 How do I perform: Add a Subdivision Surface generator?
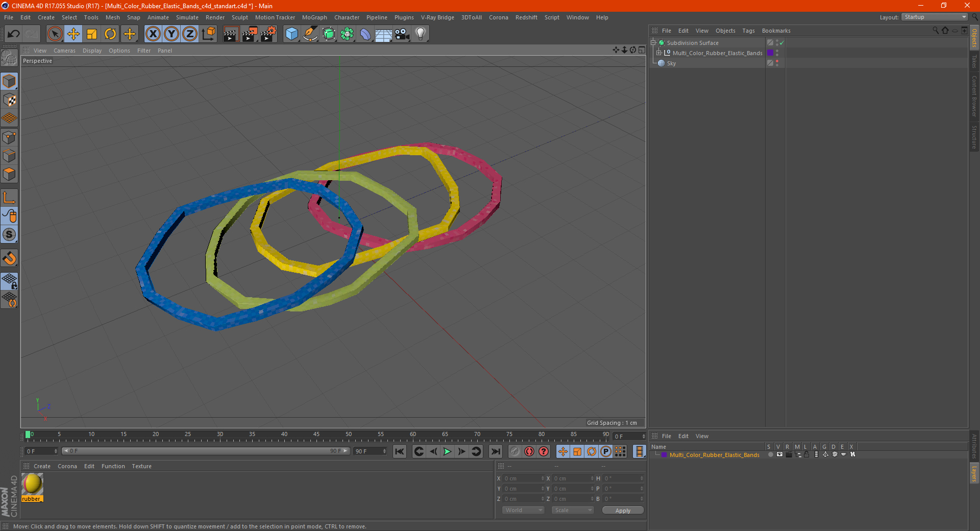(329, 34)
